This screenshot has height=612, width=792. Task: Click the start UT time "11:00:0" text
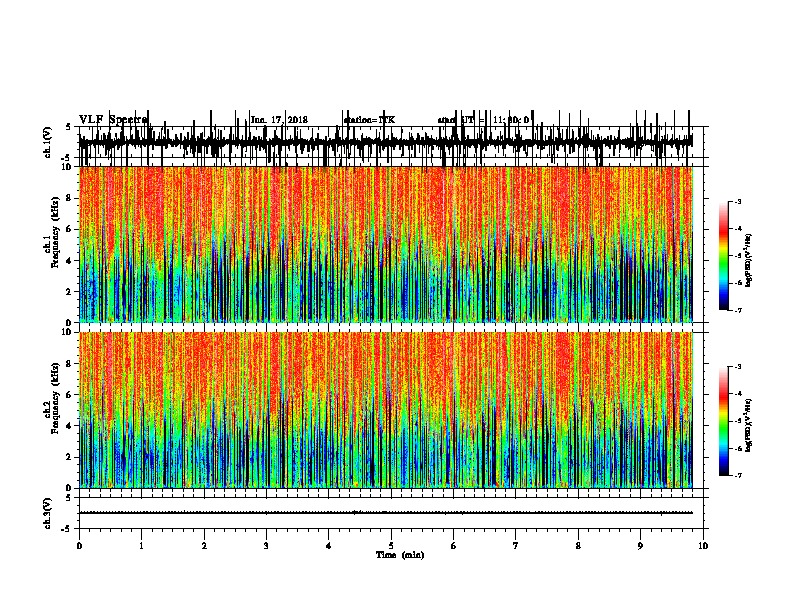click(511, 120)
